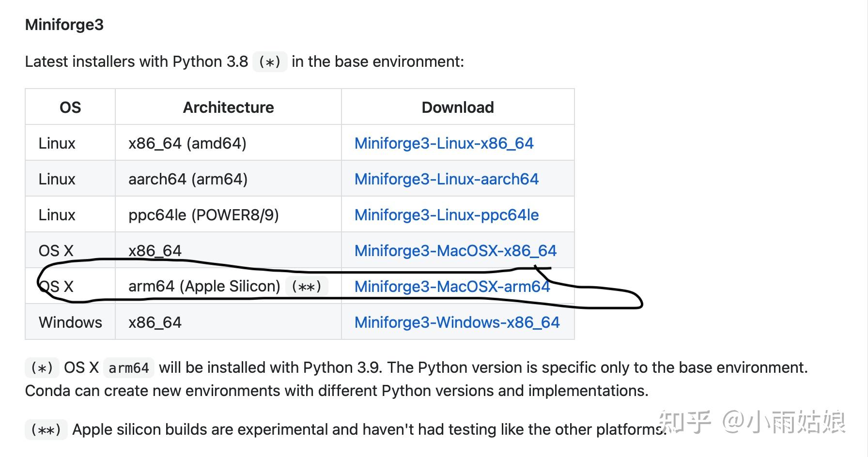Click the (**) footnote marker about experimental builds
868x457 pixels.
[x=46, y=430]
